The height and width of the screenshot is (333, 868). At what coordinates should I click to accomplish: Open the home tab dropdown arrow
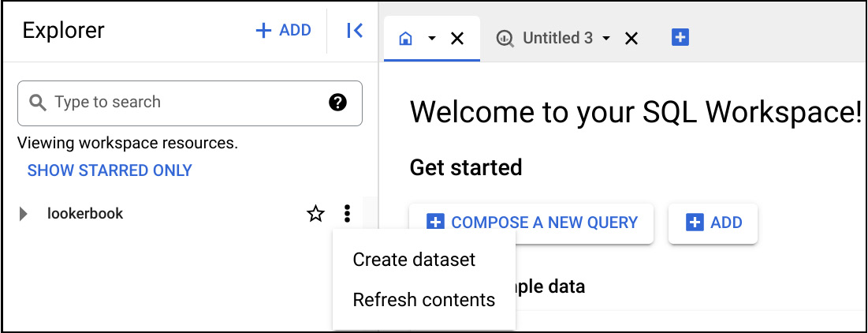click(x=432, y=38)
